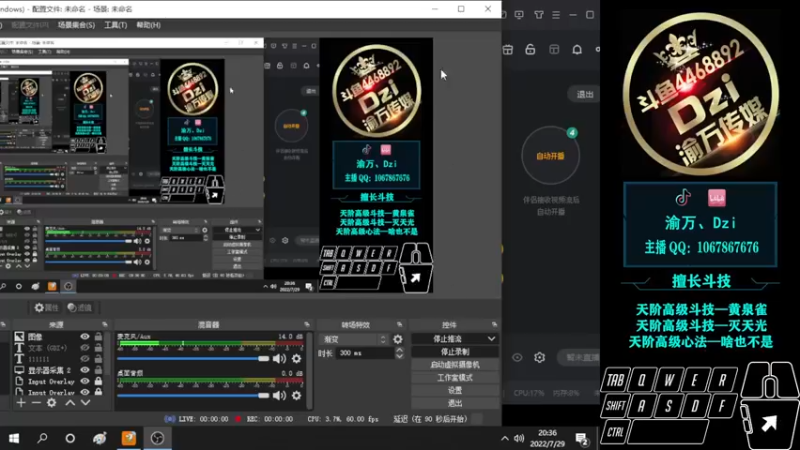800x450 pixels.
Task: Hide the 显示器采集 2 source
Action: tap(85, 370)
